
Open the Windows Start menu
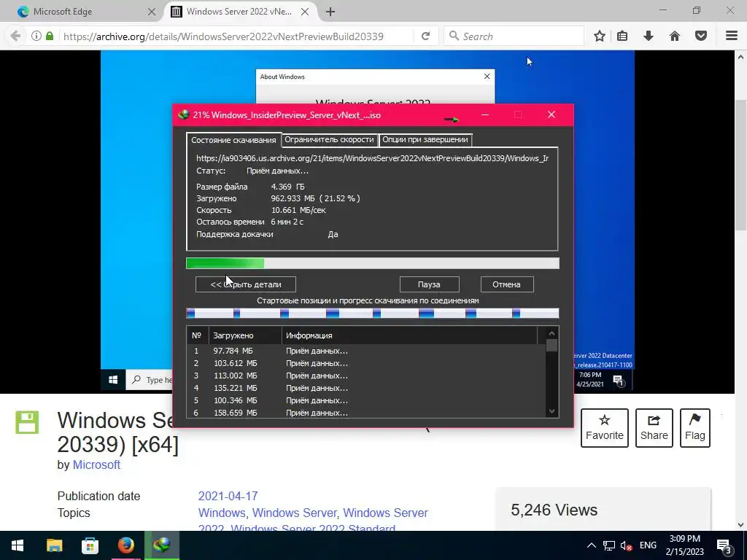[18, 545]
